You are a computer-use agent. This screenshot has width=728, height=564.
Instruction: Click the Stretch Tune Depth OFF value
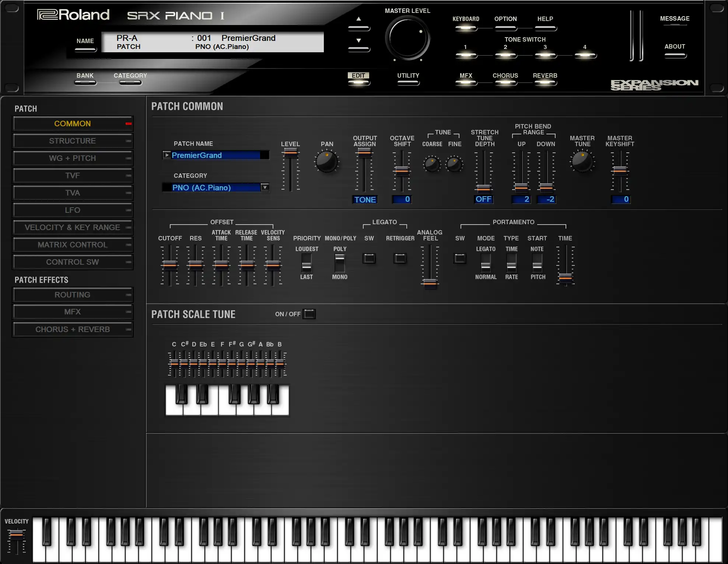click(x=483, y=199)
